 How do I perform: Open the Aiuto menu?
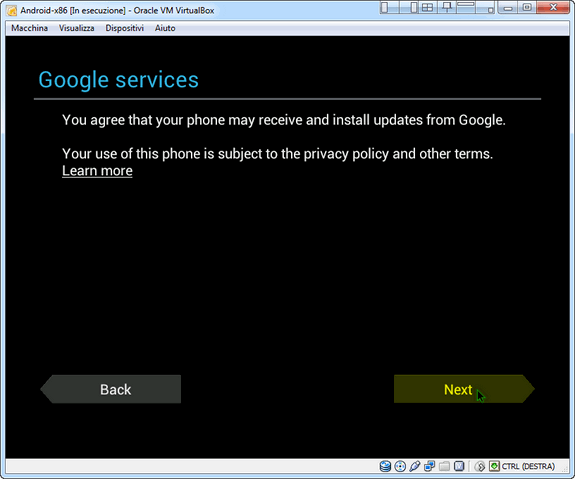165,28
